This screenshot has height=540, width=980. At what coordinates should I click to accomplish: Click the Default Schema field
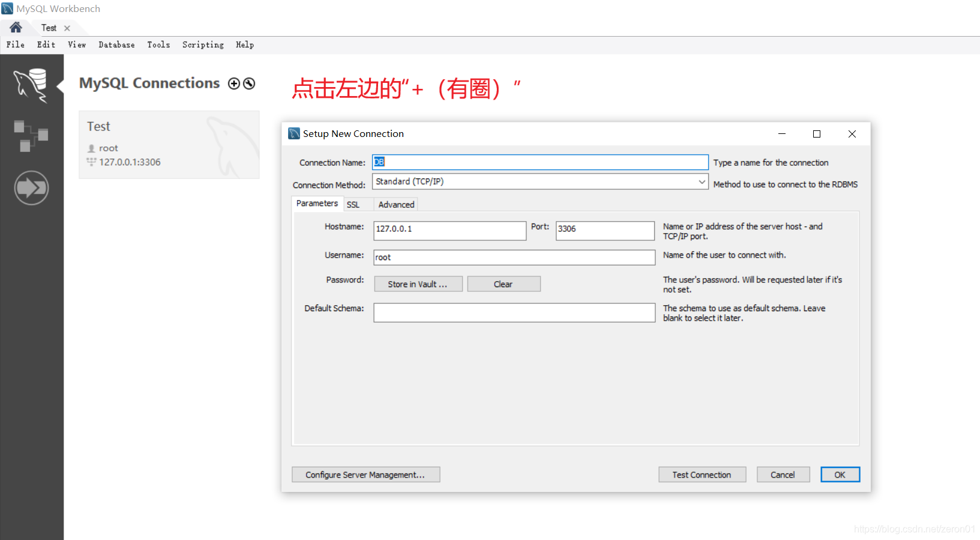pos(514,312)
